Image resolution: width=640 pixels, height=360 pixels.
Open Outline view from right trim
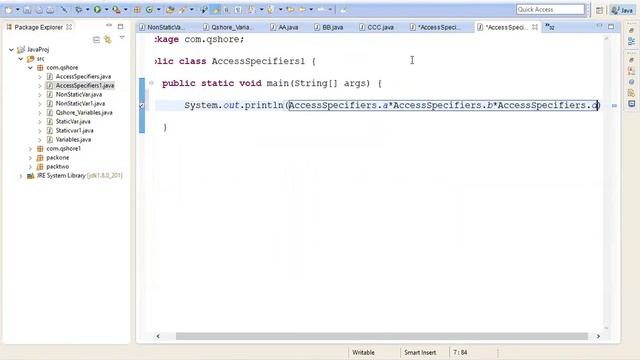[631, 41]
